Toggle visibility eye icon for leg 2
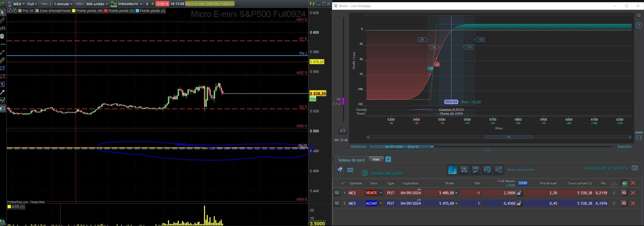Screen dimensions: 644x226 pos(624,203)
